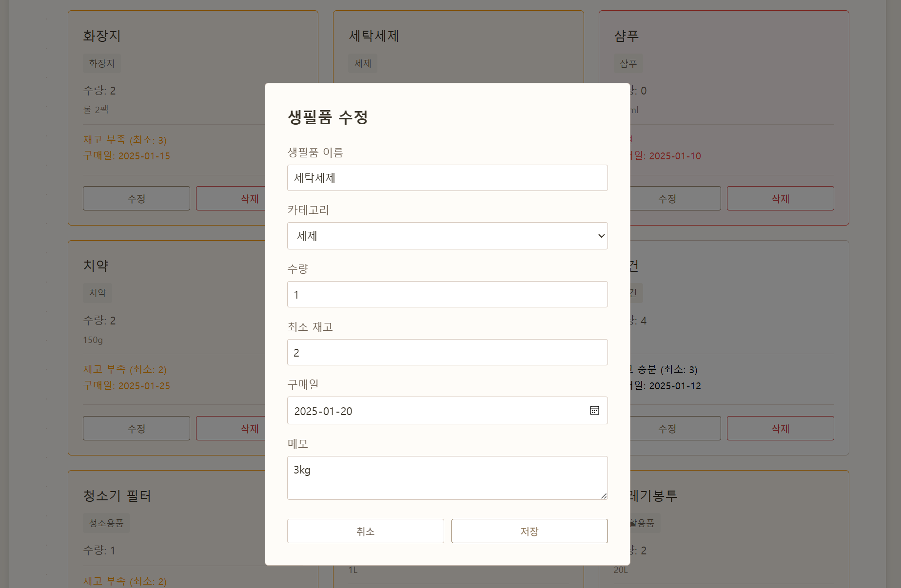
Task: Click 수정 on the 치약 card
Action: 137,428
